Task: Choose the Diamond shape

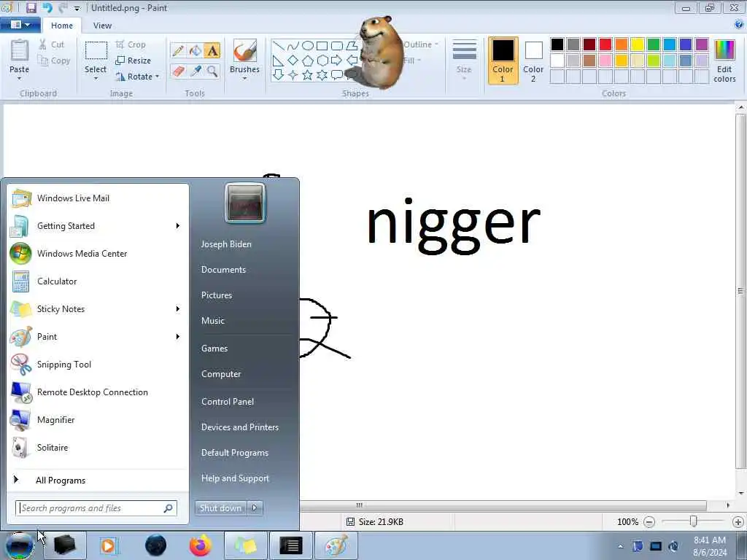Action: click(293, 61)
